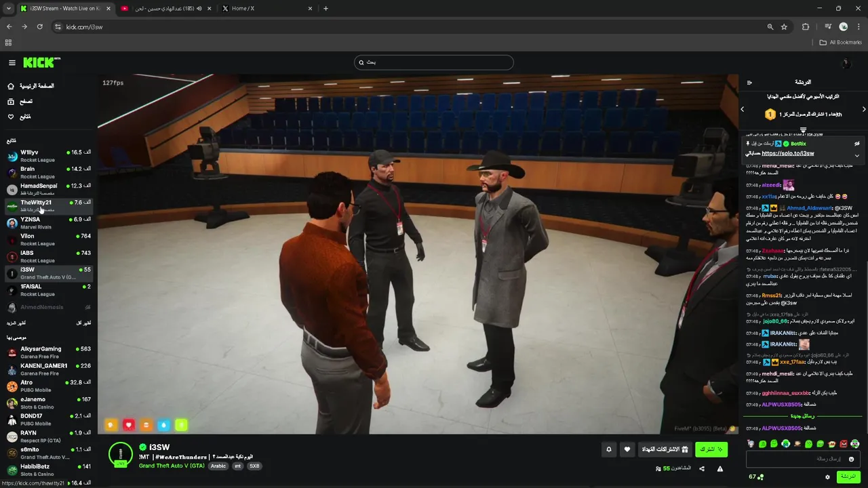Viewport: 868px width, 488px height.
Task: Focus the Kick search field
Action: point(433,62)
